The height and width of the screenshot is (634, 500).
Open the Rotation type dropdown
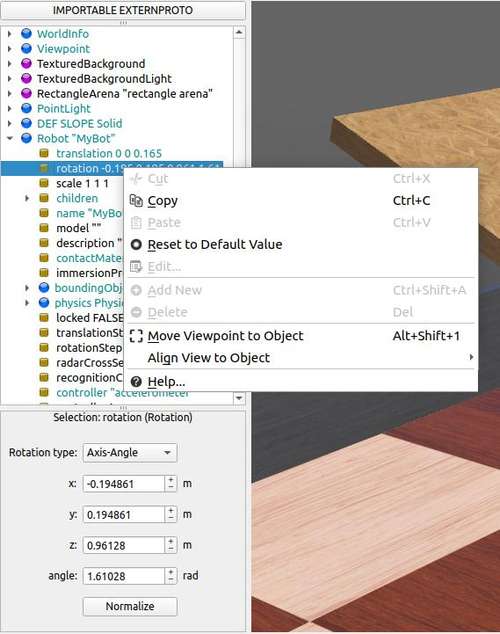(130, 452)
